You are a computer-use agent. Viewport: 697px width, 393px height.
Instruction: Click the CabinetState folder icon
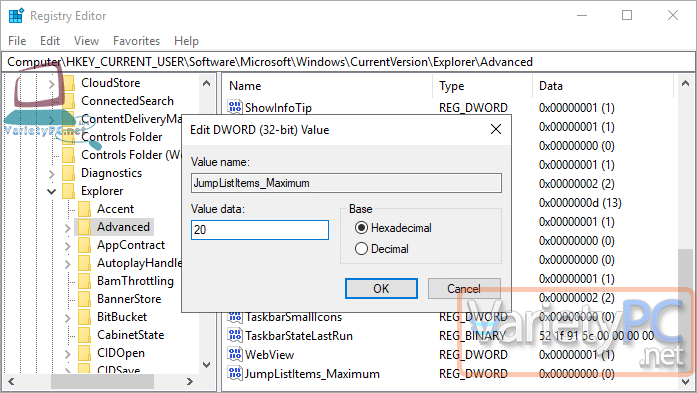click(x=84, y=335)
